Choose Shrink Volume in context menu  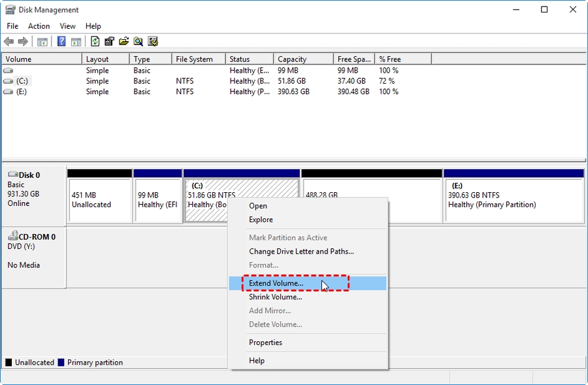[275, 297]
